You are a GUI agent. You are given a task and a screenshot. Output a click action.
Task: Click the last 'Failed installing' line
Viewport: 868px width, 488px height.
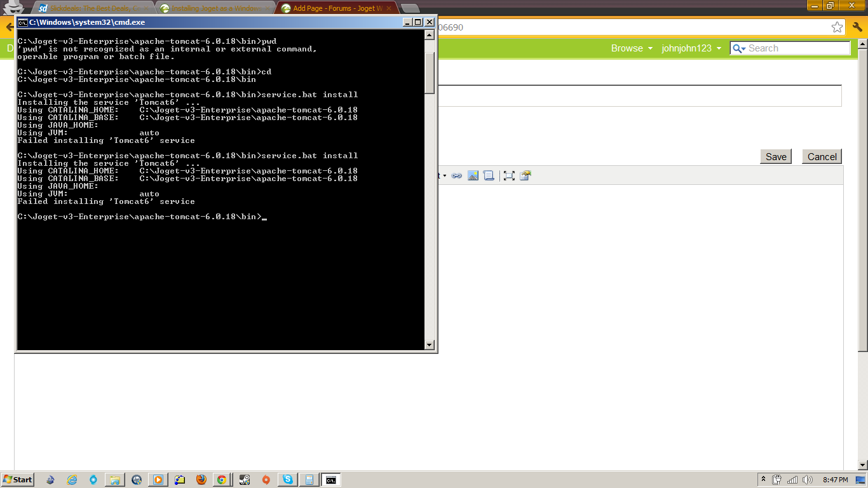106,201
